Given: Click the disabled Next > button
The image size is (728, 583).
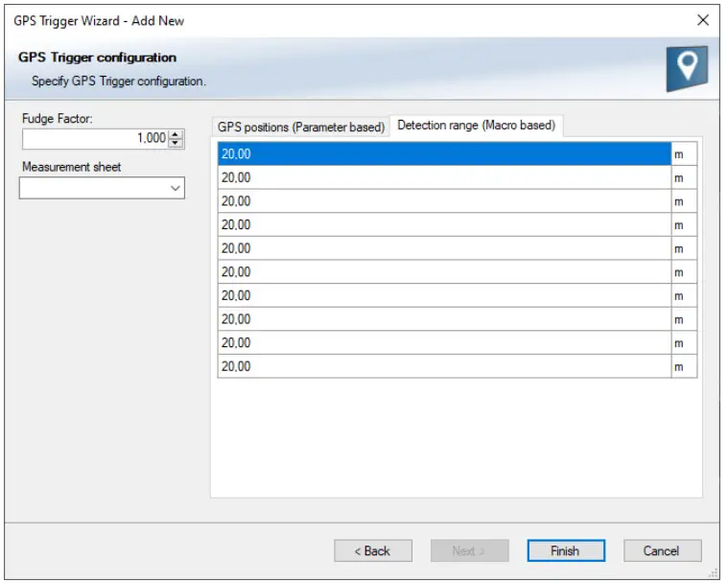Looking at the screenshot, I should pos(469,550).
